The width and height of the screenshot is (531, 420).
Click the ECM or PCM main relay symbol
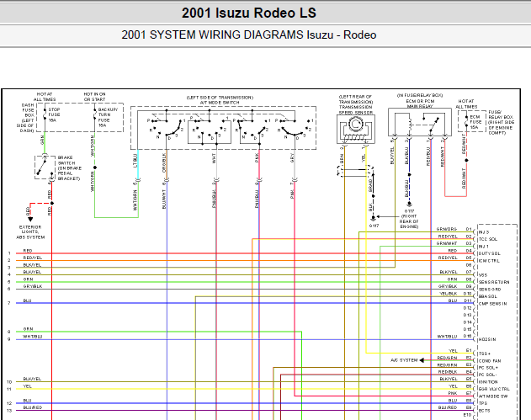(x=420, y=122)
